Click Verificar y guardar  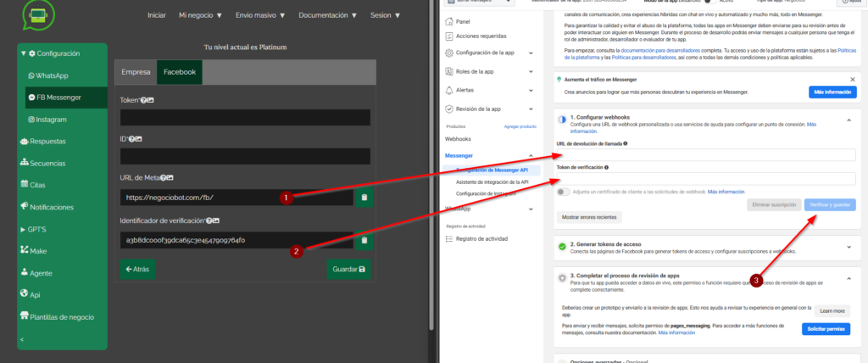[x=830, y=204]
